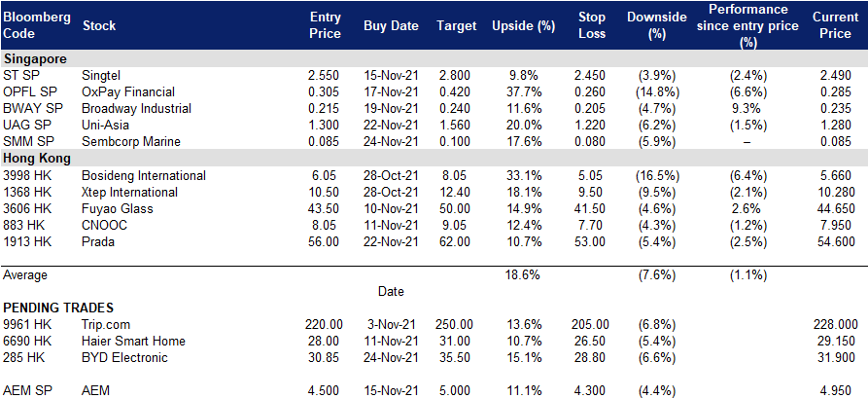This screenshot has width=868, height=399.
Task: Select the Stop Loss column header
Action: [x=593, y=25]
